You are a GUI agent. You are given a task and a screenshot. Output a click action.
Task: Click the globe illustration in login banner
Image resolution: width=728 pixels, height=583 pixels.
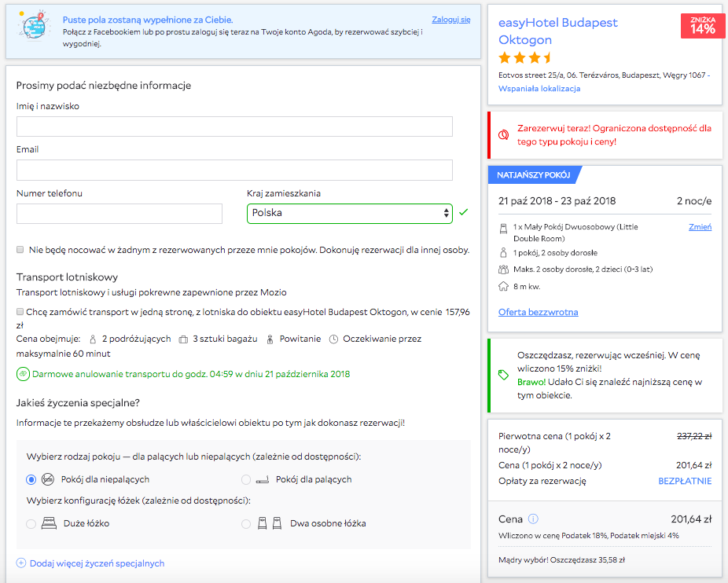34,25
